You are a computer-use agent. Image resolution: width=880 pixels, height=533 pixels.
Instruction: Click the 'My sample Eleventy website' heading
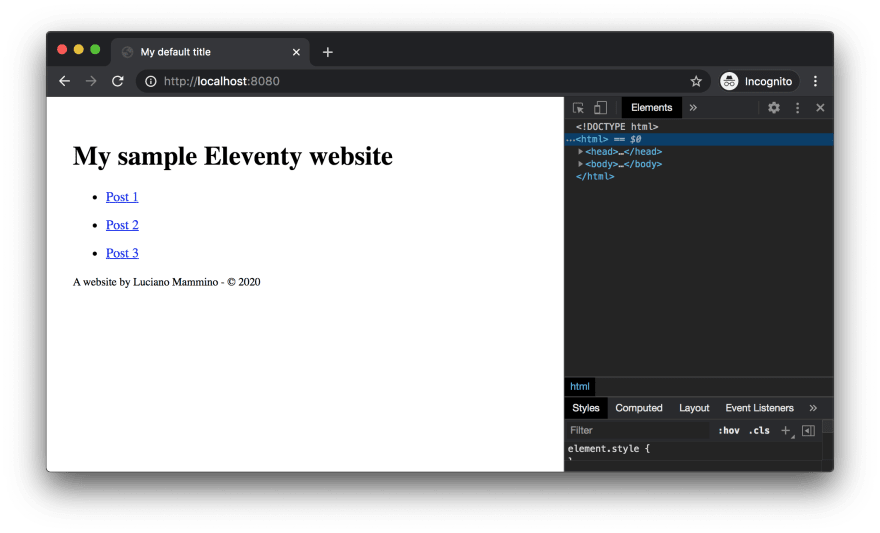232,156
